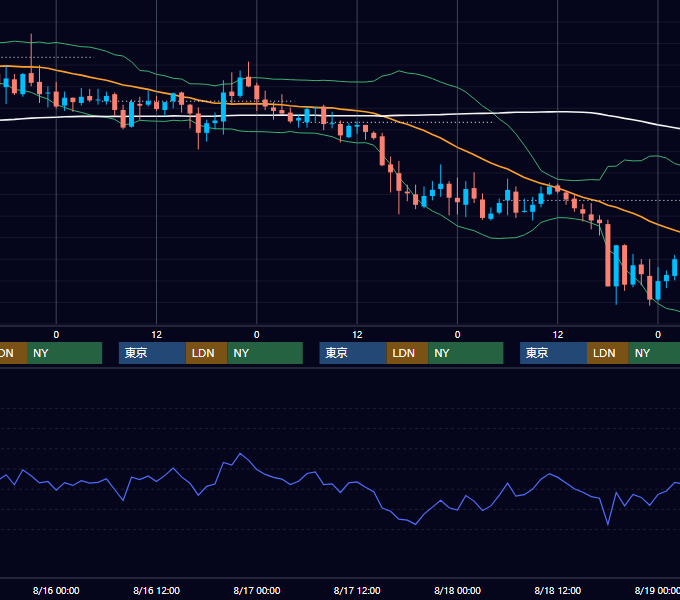This screenshot has width=680, height=600.
Task: Click the LDN session block on 8/17
Action: [407, 353]
